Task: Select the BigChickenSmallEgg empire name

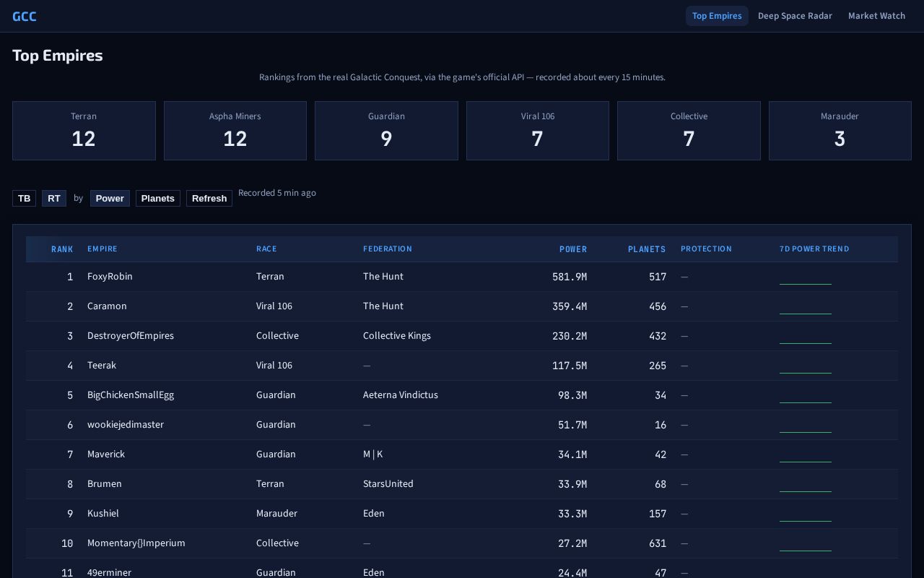Action: pos(131,395)
